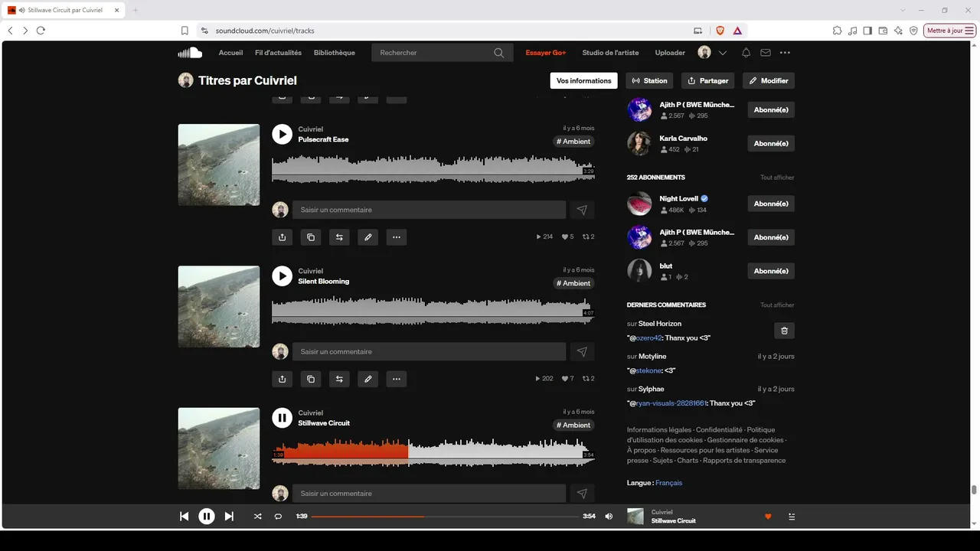The width and height of the screenshot is (980, 551).
Task: Open the play queue list icon
Action: pos(792,517)
